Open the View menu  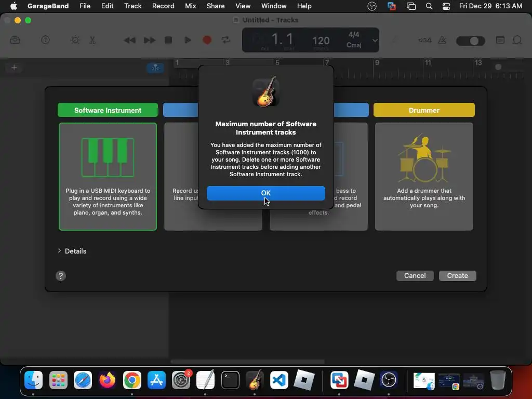243,6
